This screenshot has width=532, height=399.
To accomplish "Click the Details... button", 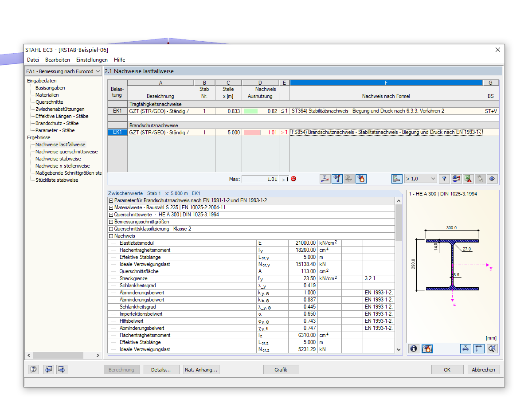I will click(161, 369).
